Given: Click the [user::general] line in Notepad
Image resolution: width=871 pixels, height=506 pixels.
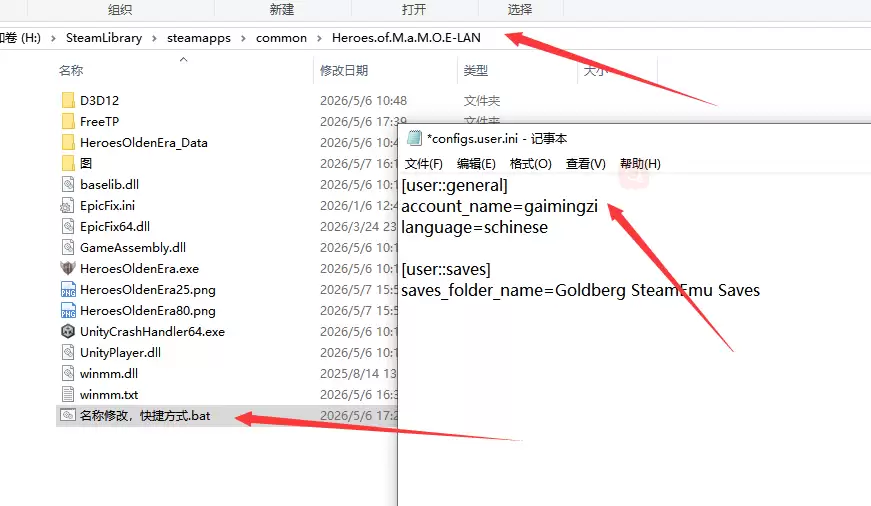Looking at the screenshot, I should (x=454, y=186).
